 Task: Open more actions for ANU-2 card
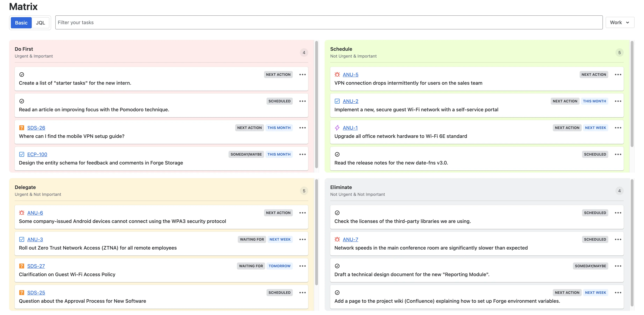618,101
